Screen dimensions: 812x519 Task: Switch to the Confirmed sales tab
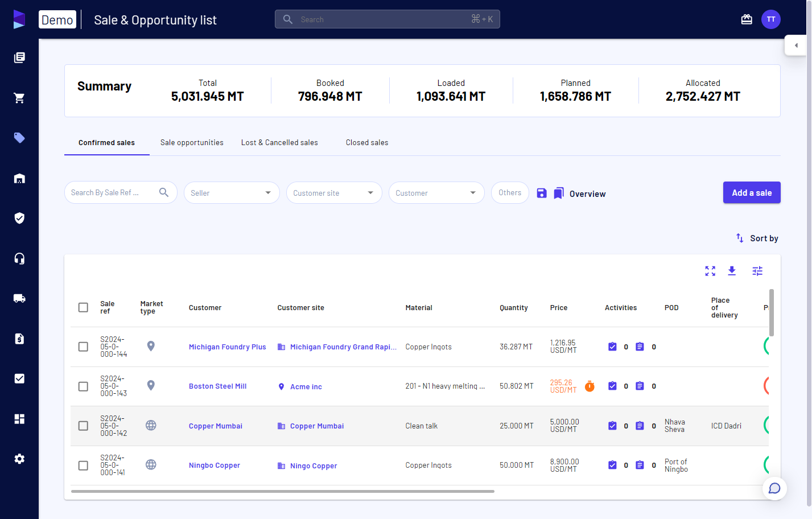(x=106, y=143)
